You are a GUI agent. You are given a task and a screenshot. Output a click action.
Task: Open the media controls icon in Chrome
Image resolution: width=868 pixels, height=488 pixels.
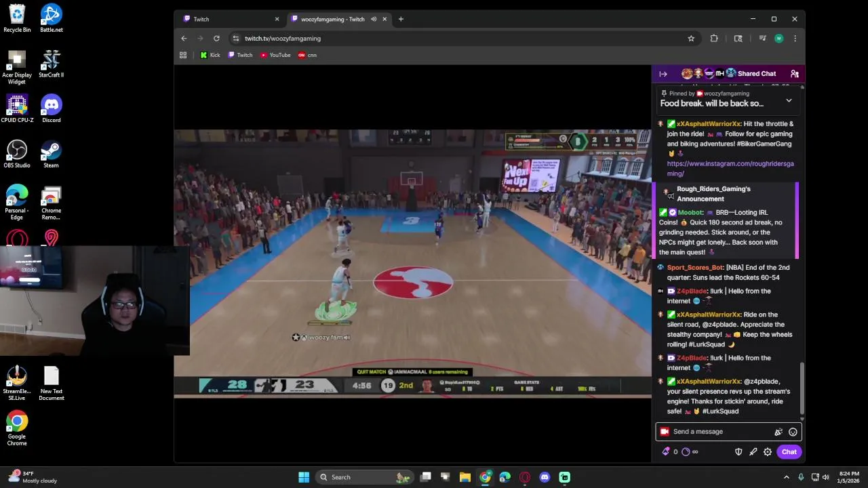point(763,39)
